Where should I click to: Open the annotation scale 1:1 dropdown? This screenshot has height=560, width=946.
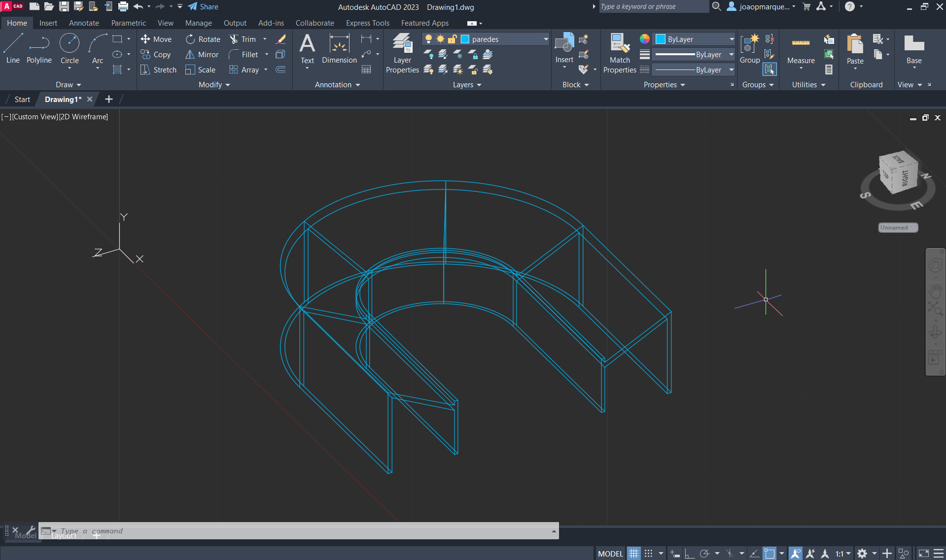(x=843, y=554)
